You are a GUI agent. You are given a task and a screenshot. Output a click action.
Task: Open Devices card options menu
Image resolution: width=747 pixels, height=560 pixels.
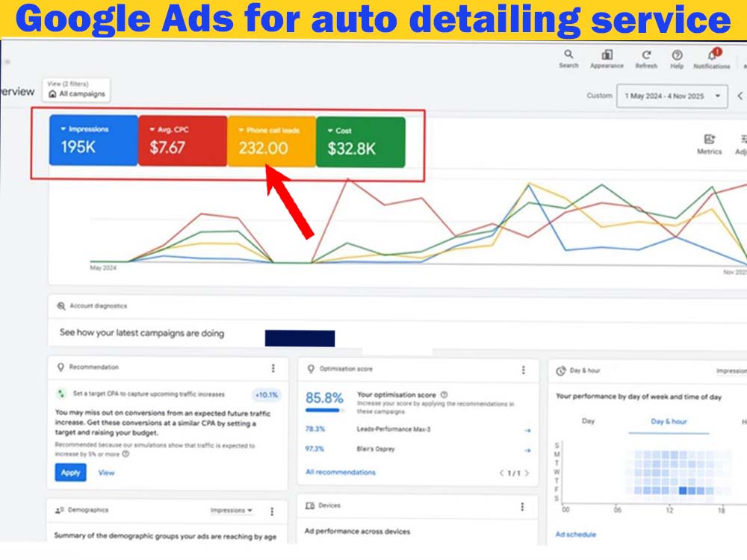pos(522,507)
